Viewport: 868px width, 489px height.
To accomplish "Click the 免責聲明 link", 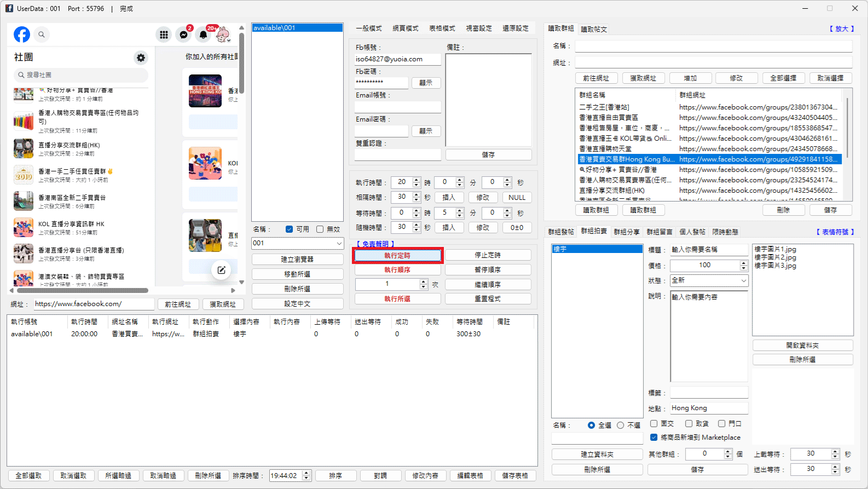I will (375, 244).
